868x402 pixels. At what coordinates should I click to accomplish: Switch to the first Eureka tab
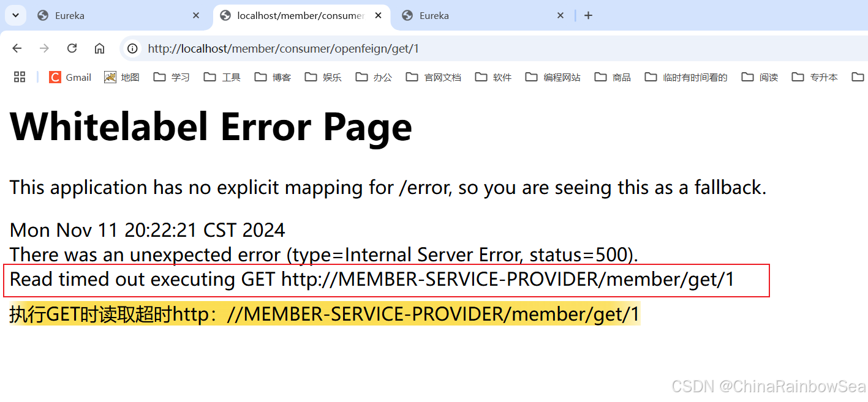coord(119,16)
